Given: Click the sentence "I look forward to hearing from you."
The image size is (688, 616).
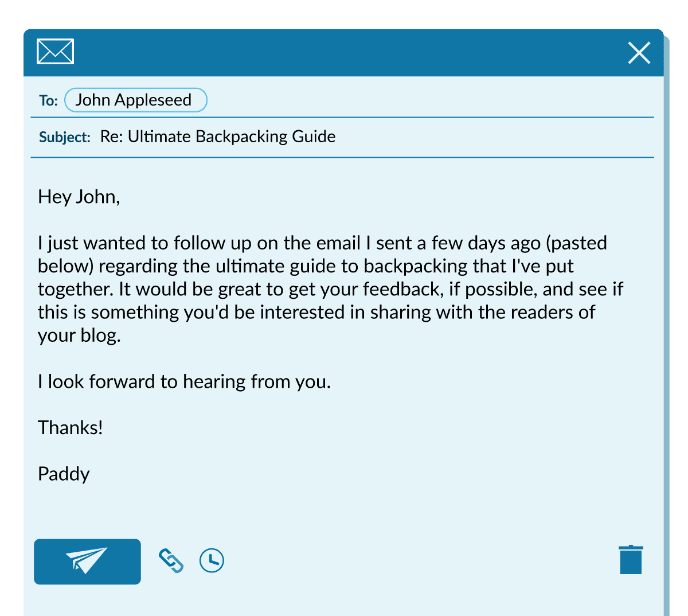Looking at the screenshot, I should [184, 381].
